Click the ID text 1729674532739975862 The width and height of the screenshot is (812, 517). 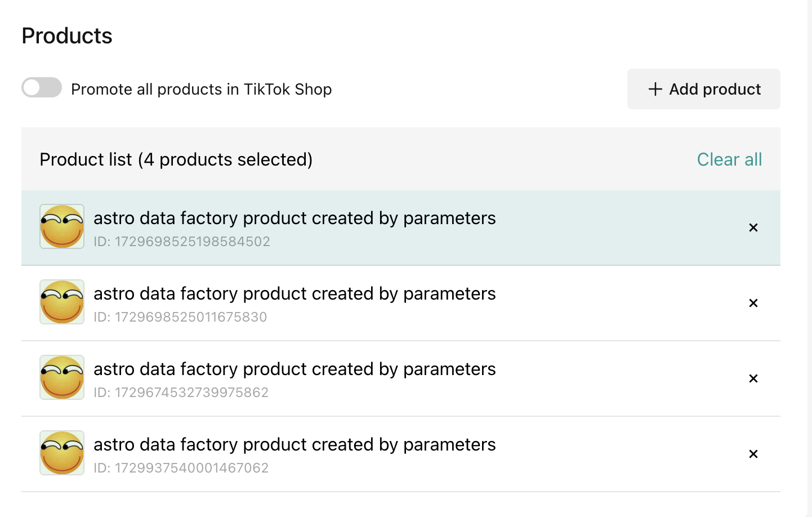[181, 393]
